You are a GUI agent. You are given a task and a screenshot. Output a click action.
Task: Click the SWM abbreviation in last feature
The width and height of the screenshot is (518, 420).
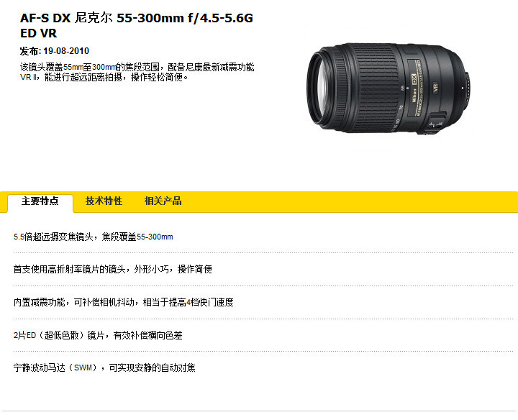83,367
